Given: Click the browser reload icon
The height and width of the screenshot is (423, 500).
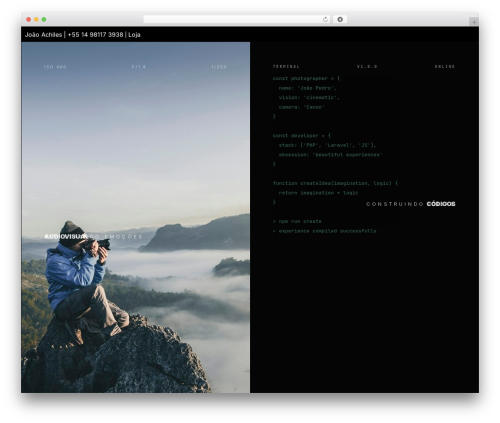Looking at the screenshot, I should [x=325, y=20].
